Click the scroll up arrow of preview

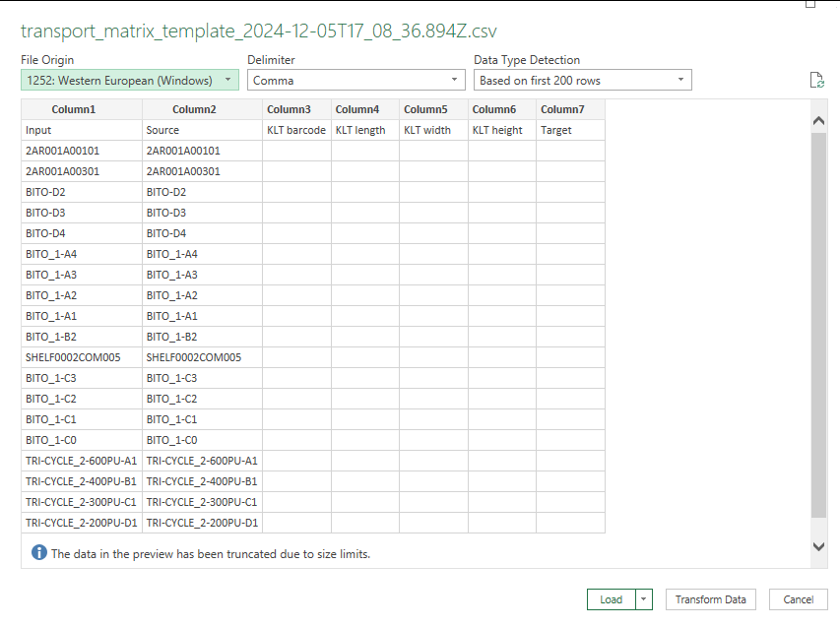pos(818,121)
